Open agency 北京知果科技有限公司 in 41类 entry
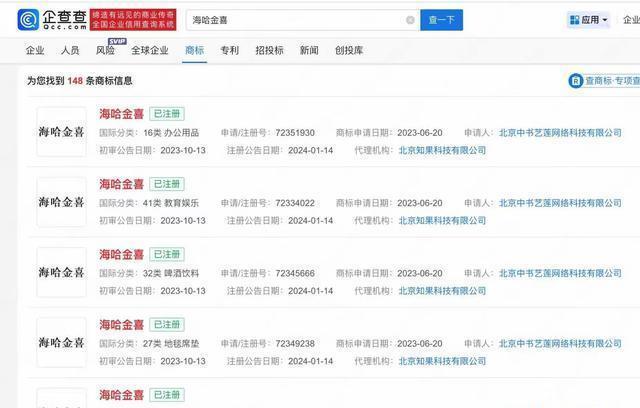The width and height of the screenshot is (640, 408). coord(442,221)
